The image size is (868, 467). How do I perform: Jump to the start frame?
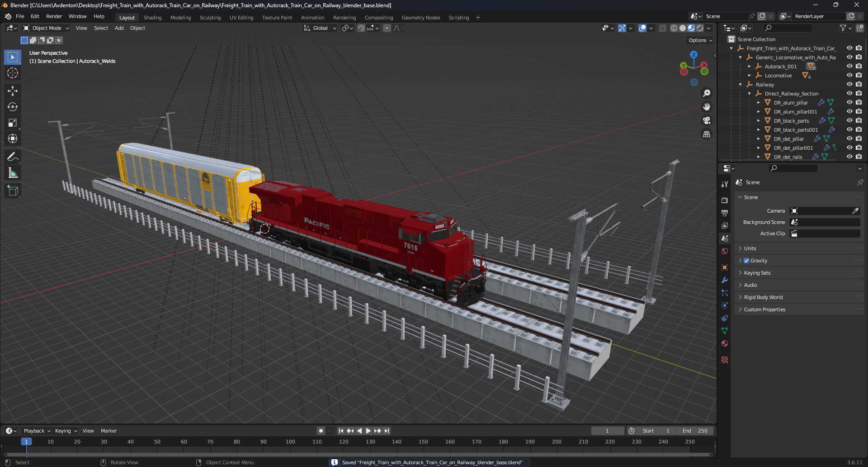click(341, 431)
